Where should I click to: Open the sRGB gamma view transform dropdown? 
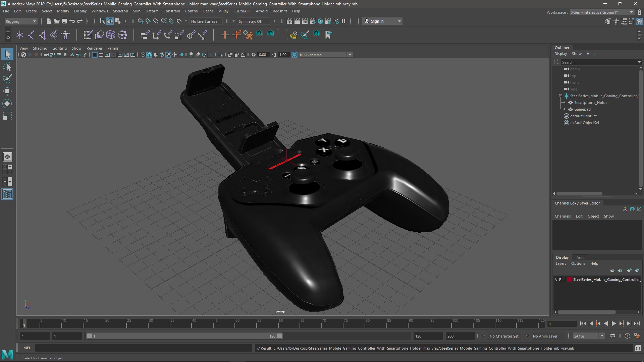pos(325,55)
